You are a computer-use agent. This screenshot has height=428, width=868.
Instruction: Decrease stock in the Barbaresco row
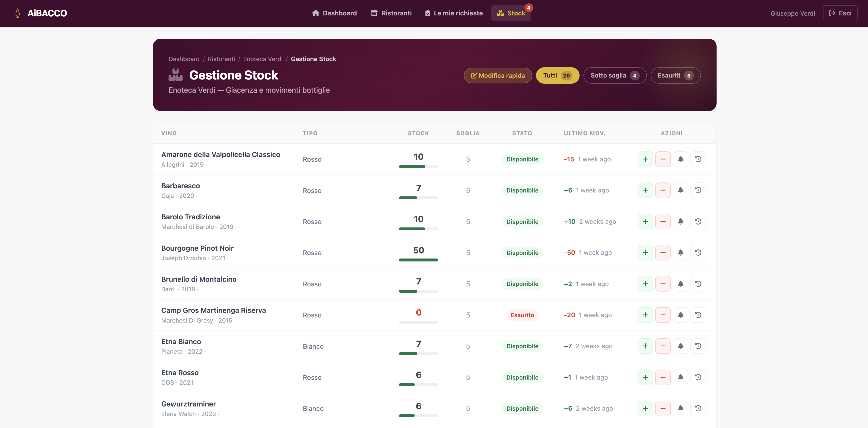pos(663,190)
